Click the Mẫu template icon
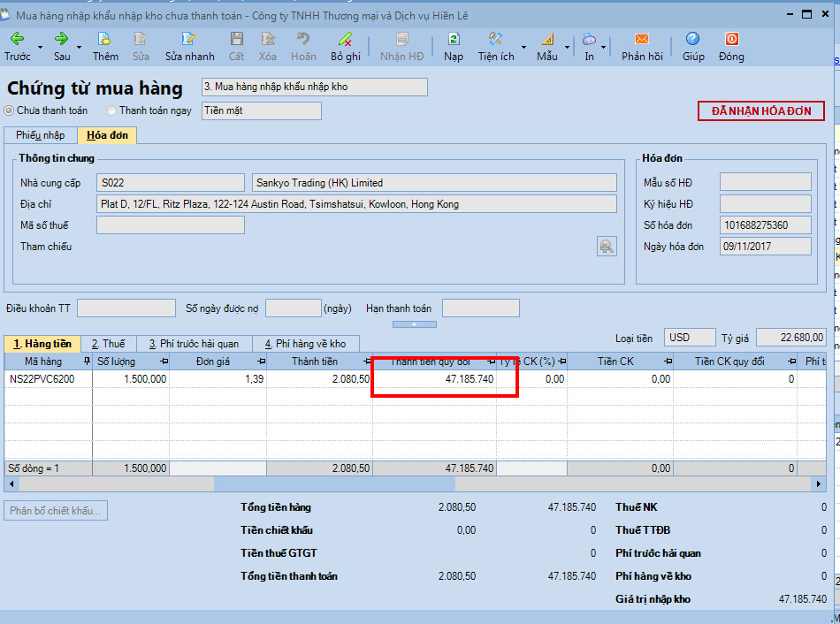The height and width of the screenshot is (624, 840). (x=547, y=39)
